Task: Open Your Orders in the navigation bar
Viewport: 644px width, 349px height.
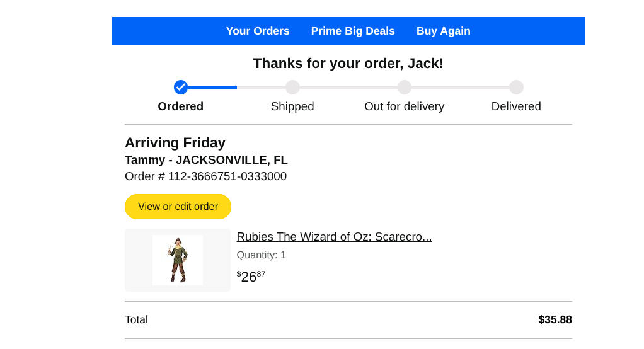Action: pyautogui.click(x=258, y=31)
